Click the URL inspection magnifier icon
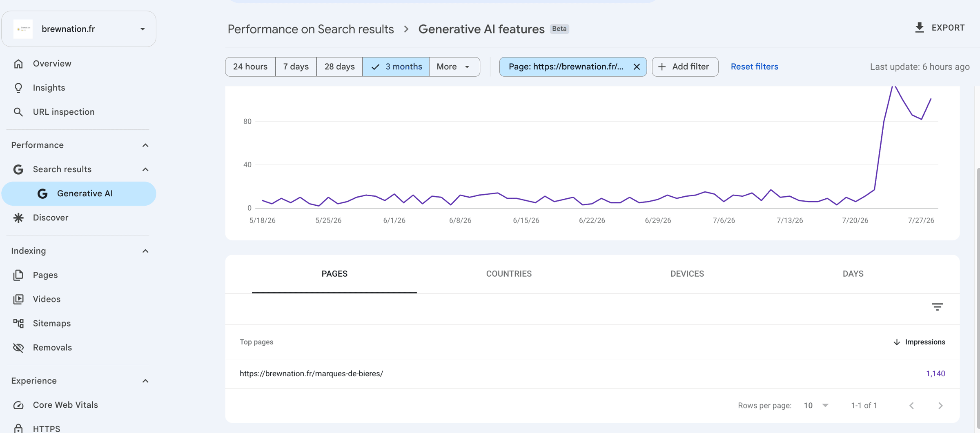Image resolution: width=980 pixels, height=433 pixels. (x=18, y=112)
